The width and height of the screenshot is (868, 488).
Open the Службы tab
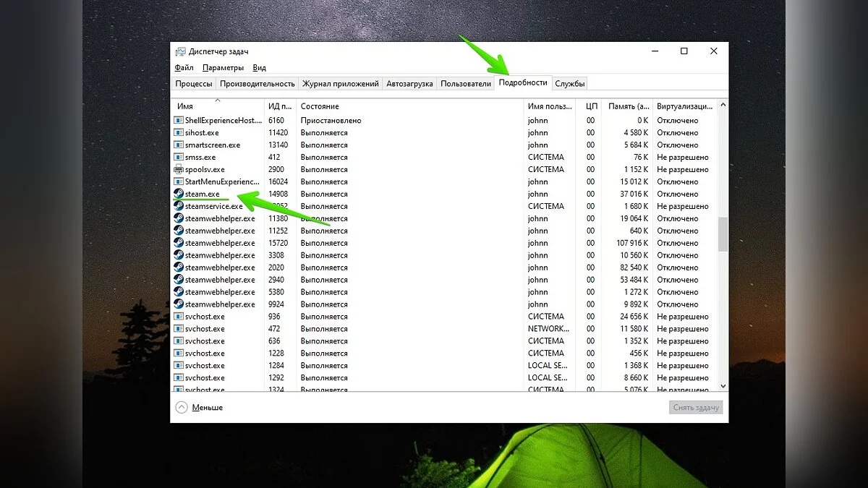click(x=569, y=84)
